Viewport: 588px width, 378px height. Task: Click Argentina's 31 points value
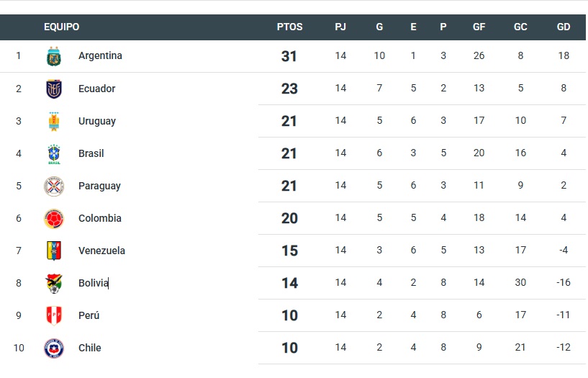tap(289, 56)
